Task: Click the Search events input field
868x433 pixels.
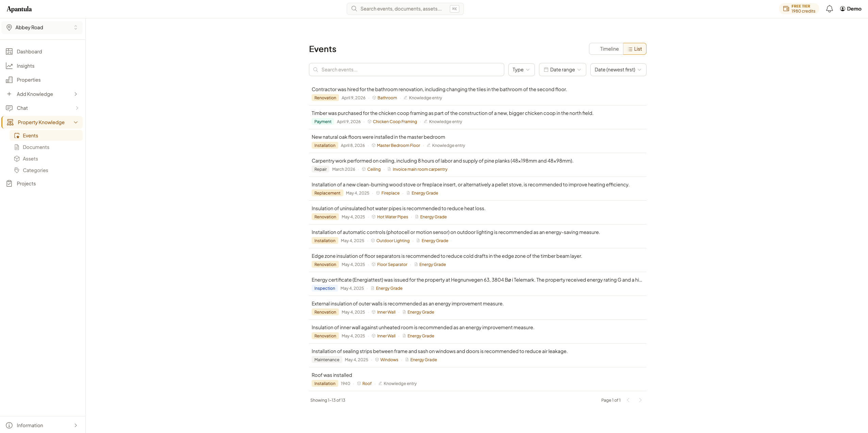Action: (x=406, y=70)
